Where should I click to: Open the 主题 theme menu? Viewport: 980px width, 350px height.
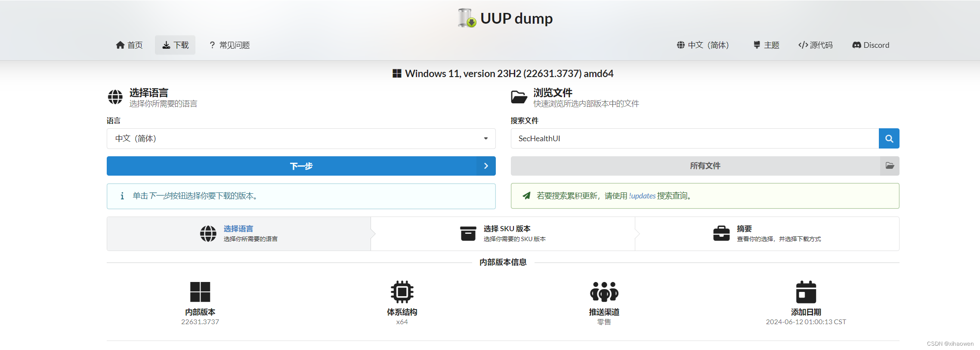point(767,45)
